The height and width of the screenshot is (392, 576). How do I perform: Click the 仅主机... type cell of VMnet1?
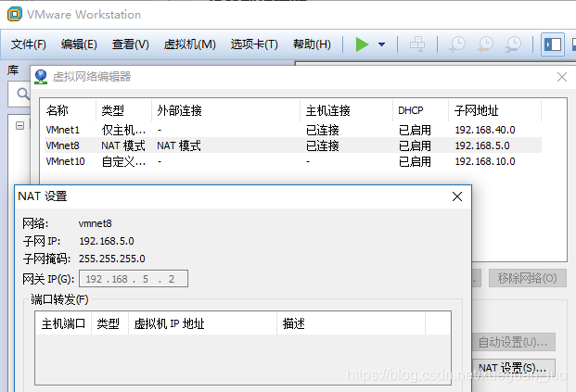[x=123, y=130]
